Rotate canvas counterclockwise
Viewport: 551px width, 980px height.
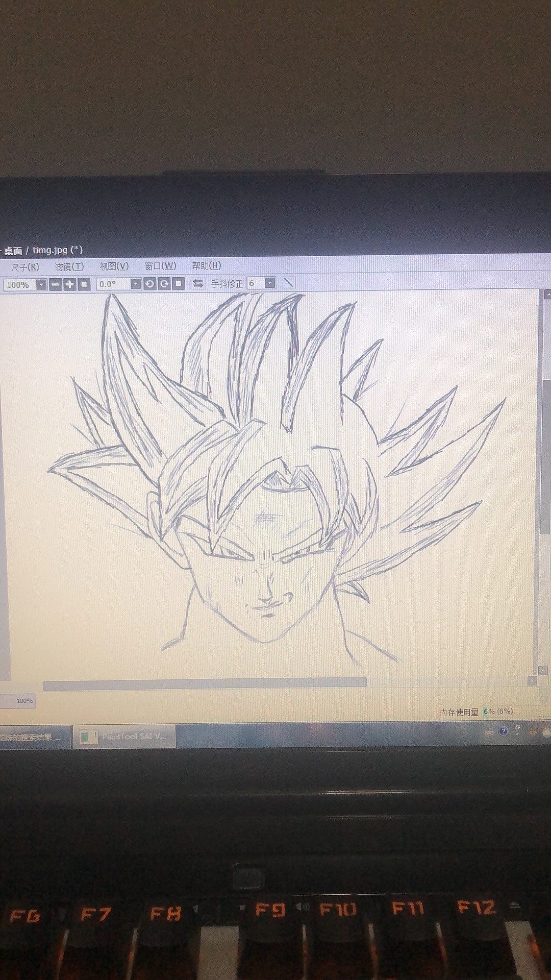pos(149,284)
